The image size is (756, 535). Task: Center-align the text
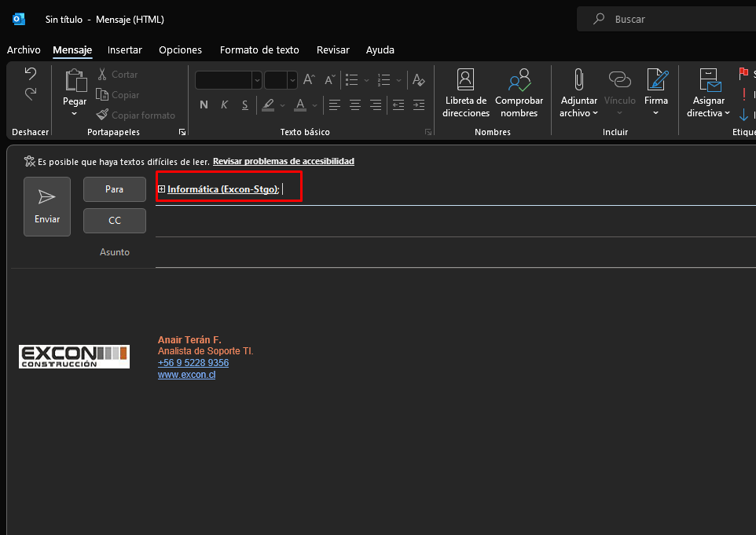pyautogui.click(x=355, y=104)
